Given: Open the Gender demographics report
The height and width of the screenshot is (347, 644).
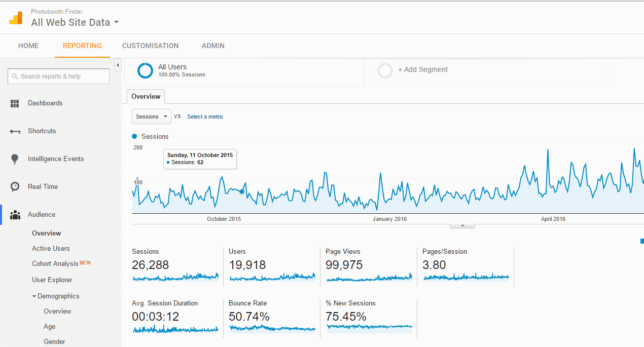Looking at the screenshot, I should tap(54, 341).
